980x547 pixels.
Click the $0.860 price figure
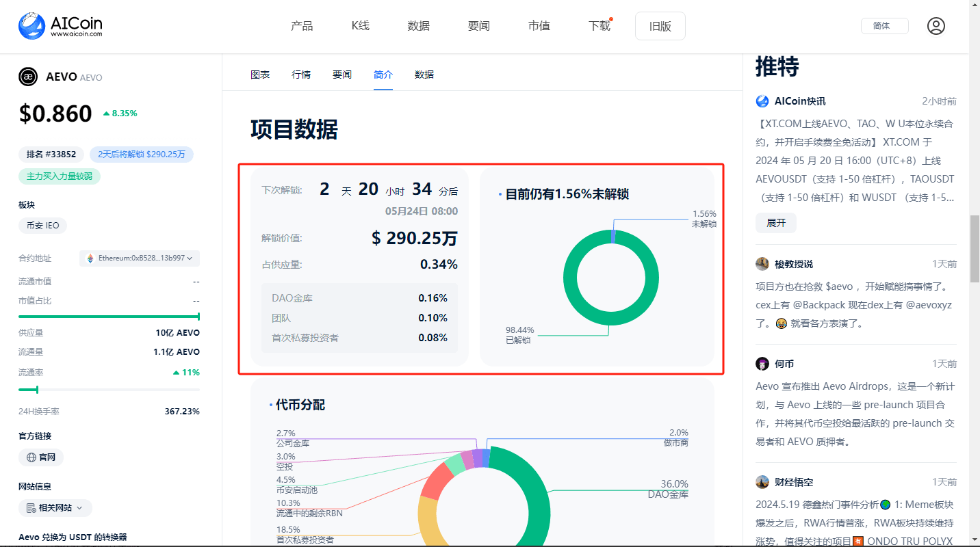coord(55,114)
